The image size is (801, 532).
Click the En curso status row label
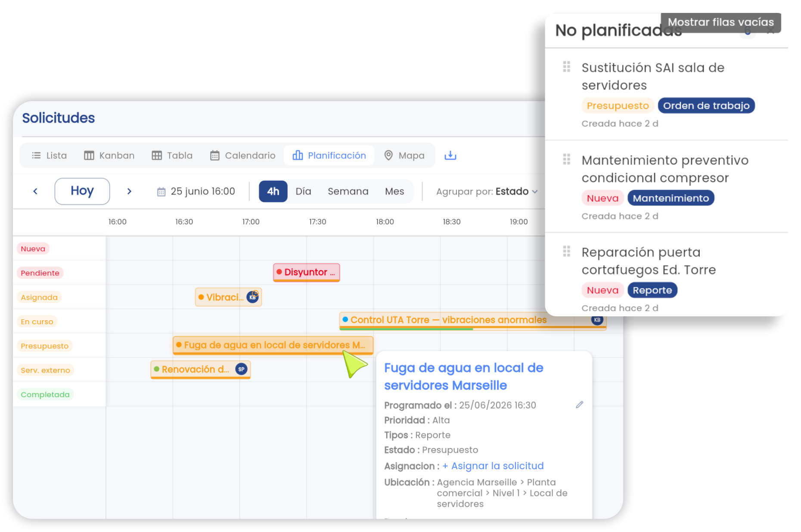[37, 322]
